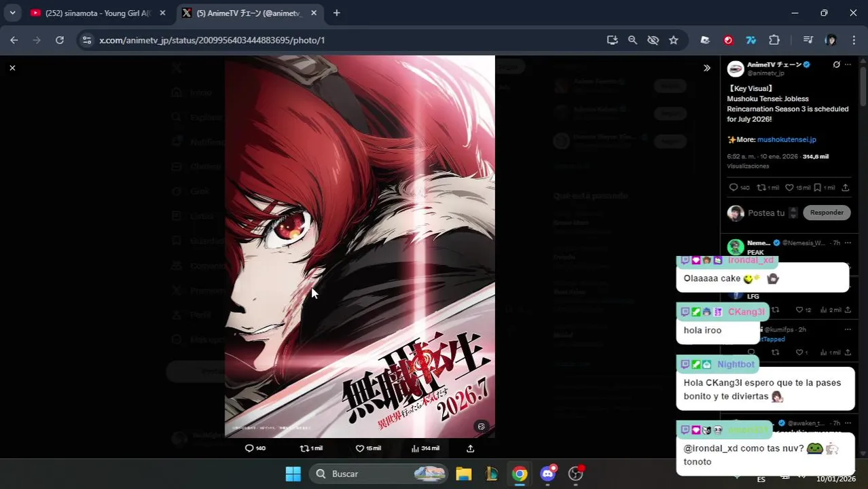Close the AnimeTV X tab
The width and height of the screenshot is (868, 489).
314,13
